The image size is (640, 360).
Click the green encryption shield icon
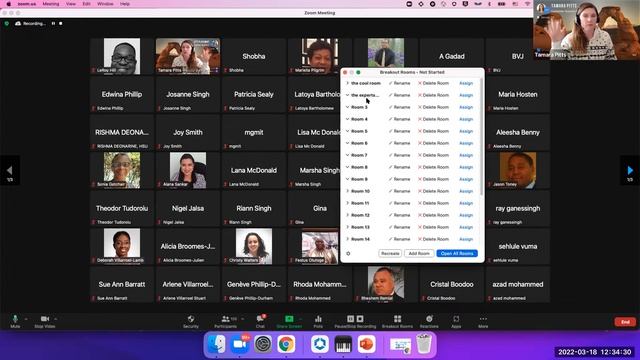[7, 24]
